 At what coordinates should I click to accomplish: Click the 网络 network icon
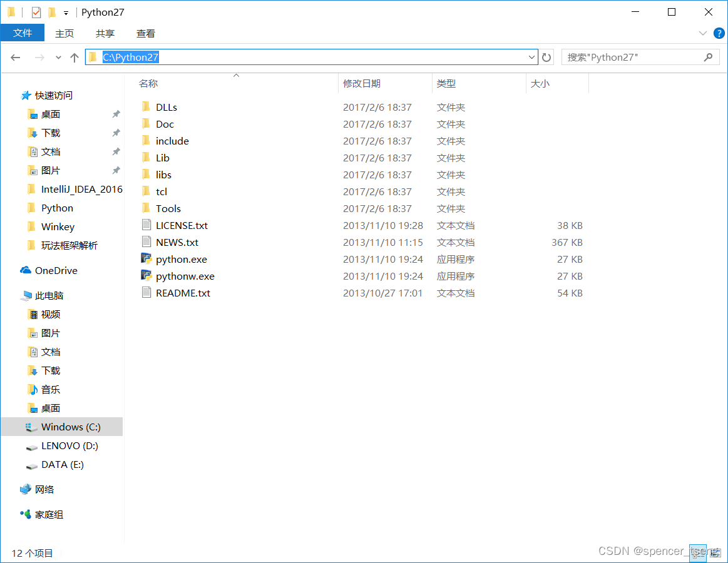pos(26,489)
